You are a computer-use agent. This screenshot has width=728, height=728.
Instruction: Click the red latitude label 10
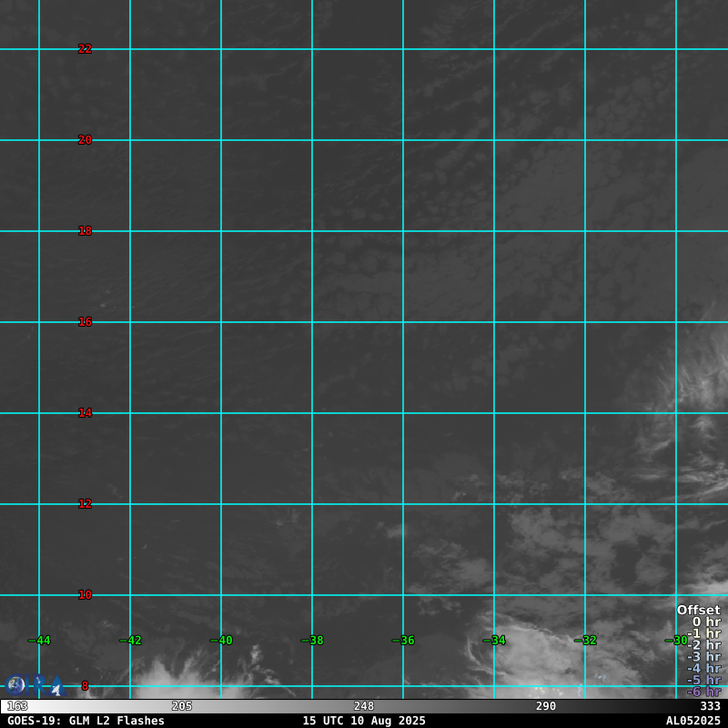click(x=85, y=595)
